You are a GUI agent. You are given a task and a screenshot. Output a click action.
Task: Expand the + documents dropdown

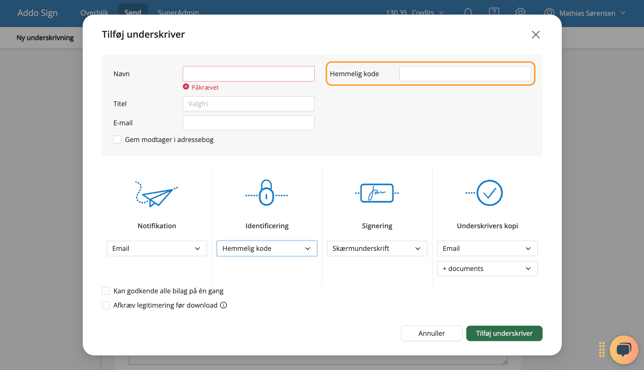point(487,269)
